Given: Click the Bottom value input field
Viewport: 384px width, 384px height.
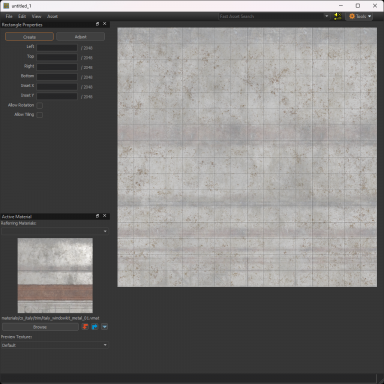Looking at the screenshot, I should 57,77.
